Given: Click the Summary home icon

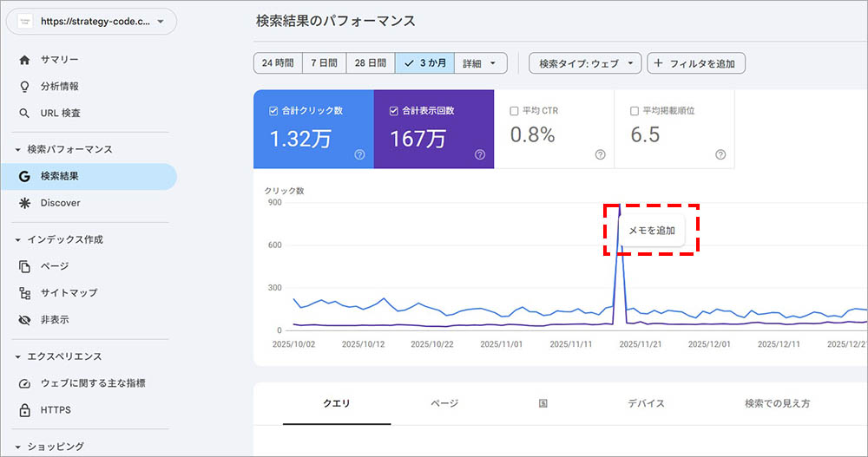Looking at the screenshot, I should [x=24, y=60].
